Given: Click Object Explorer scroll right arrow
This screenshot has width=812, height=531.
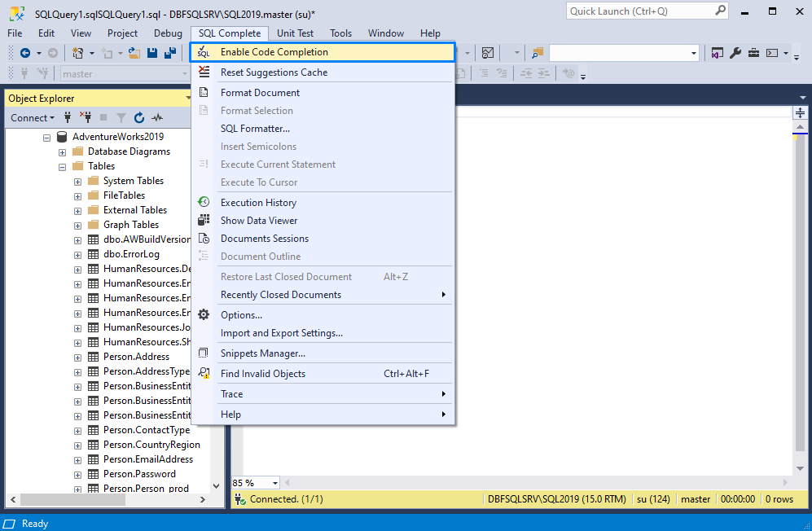Looking at the screenshot, I should pyautogui.click(x=203, y=500).
